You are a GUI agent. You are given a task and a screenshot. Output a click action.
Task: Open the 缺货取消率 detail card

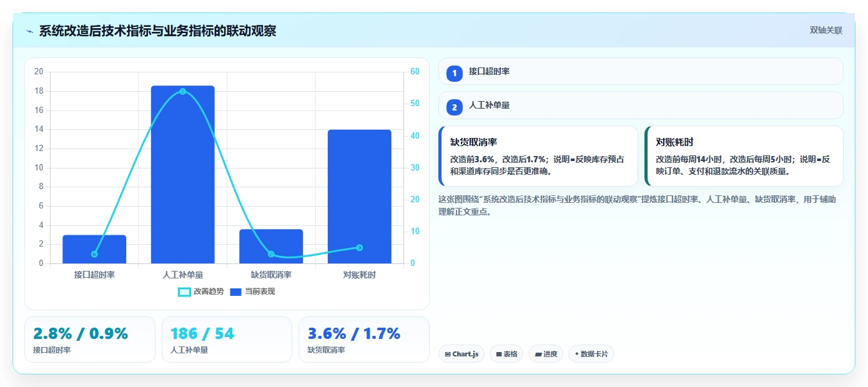[538, 156]
